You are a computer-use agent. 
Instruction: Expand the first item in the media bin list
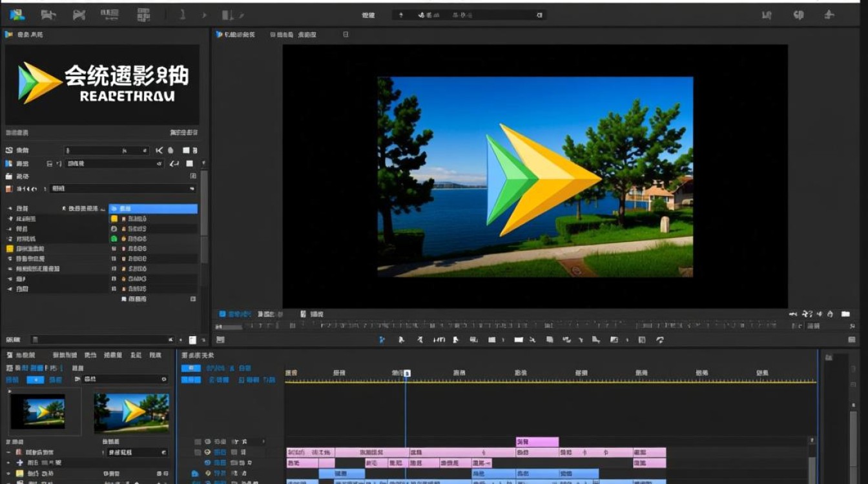9,452
